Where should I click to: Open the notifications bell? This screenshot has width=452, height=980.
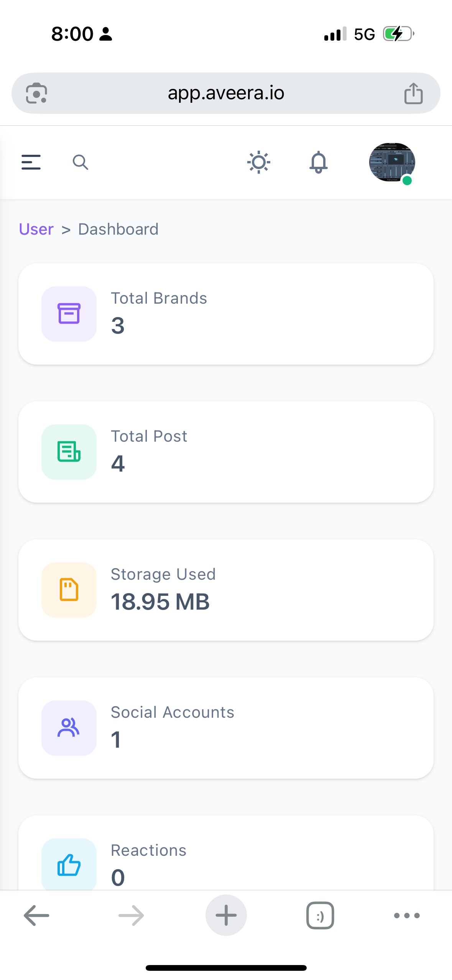tap(319, 162)
